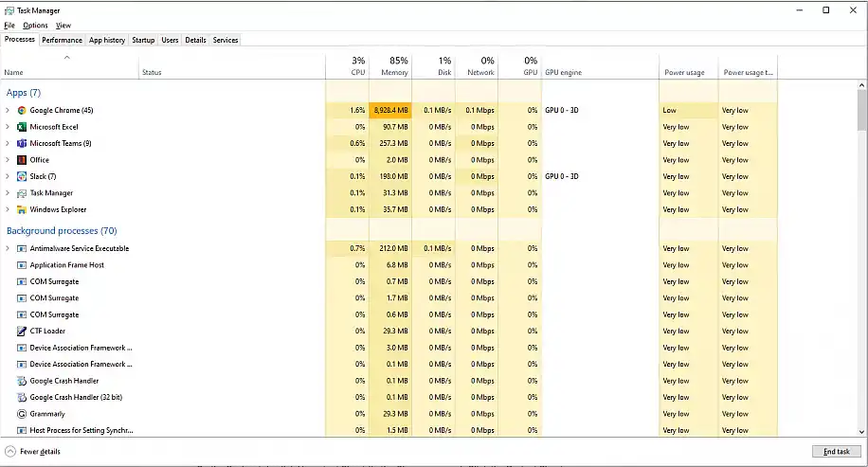
Task: Click the Application Frame Host icon
Action: pyautogui.click(x=22, y=265)
